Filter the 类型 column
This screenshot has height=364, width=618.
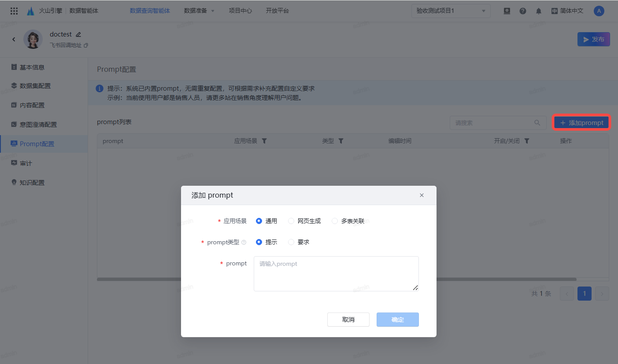[x=341, y=141]
